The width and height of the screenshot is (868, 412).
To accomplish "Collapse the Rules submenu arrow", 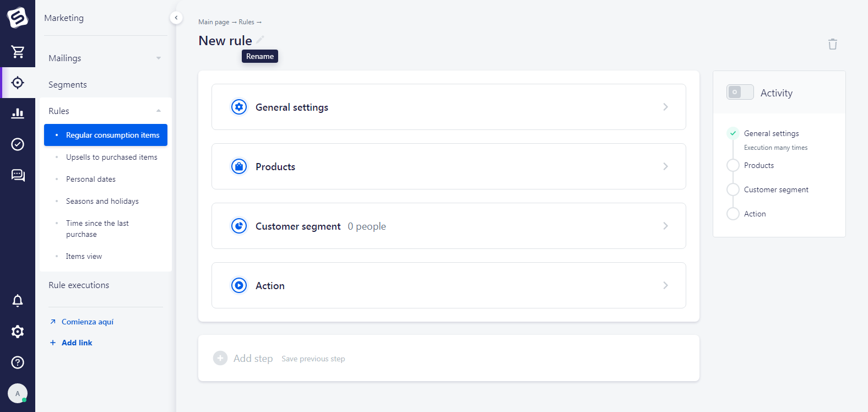I will 159,111.
